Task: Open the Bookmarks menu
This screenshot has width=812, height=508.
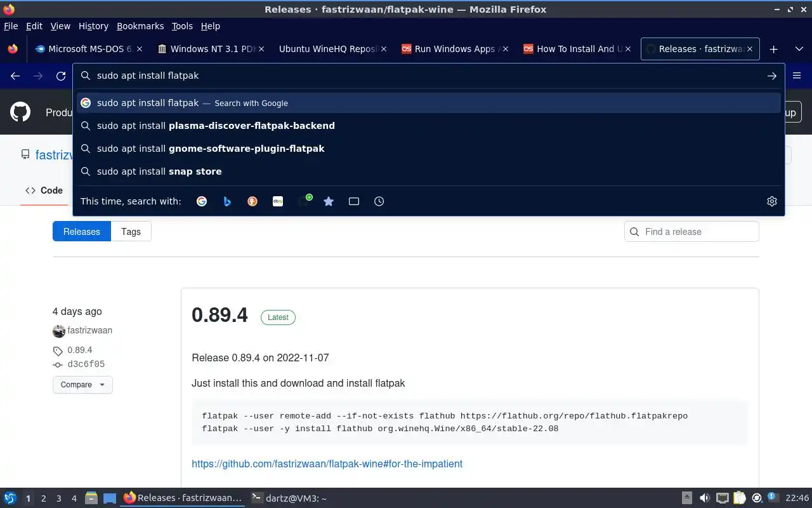Action: click(140, 26)
